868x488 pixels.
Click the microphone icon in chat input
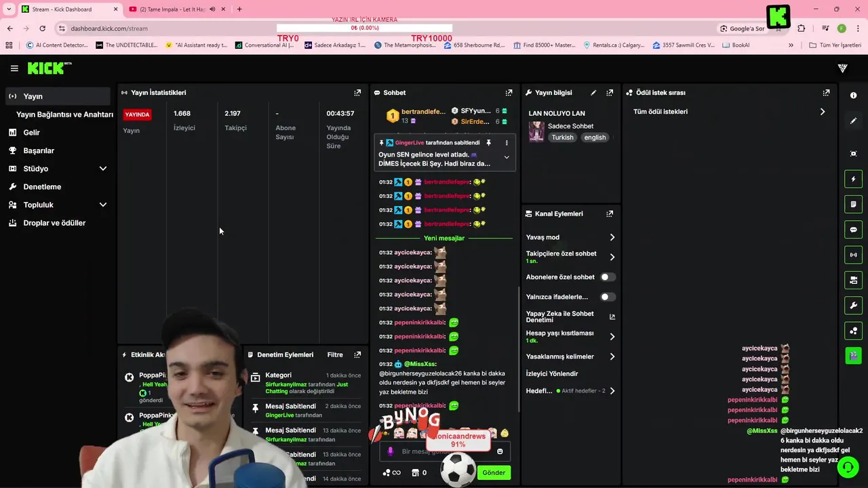tap(390, 451)
